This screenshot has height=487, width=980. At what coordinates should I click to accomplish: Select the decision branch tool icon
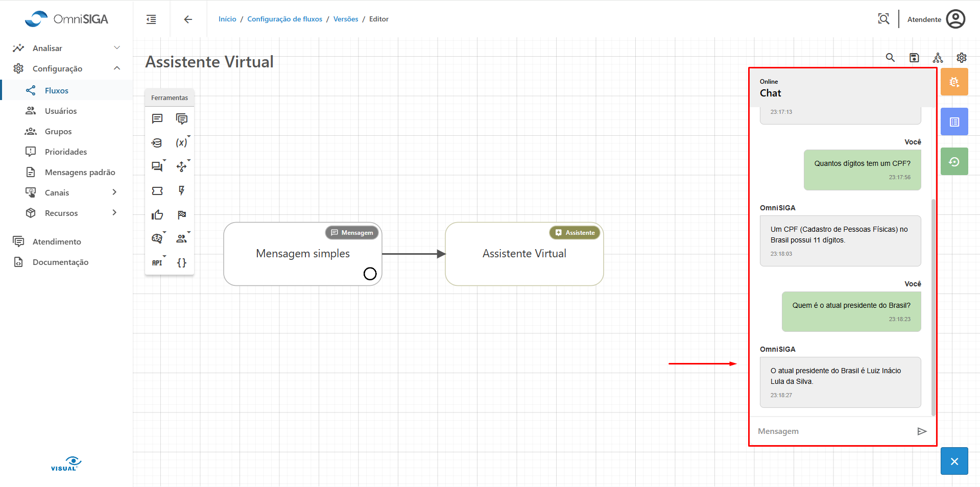(182, 166)
